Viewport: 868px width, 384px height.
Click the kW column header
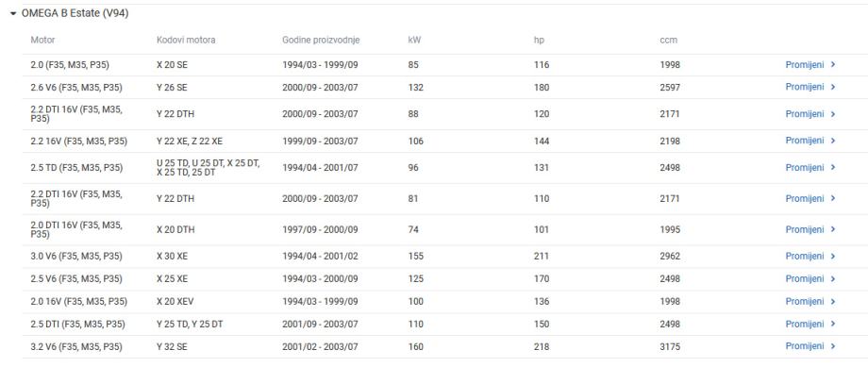coord(414,41)
